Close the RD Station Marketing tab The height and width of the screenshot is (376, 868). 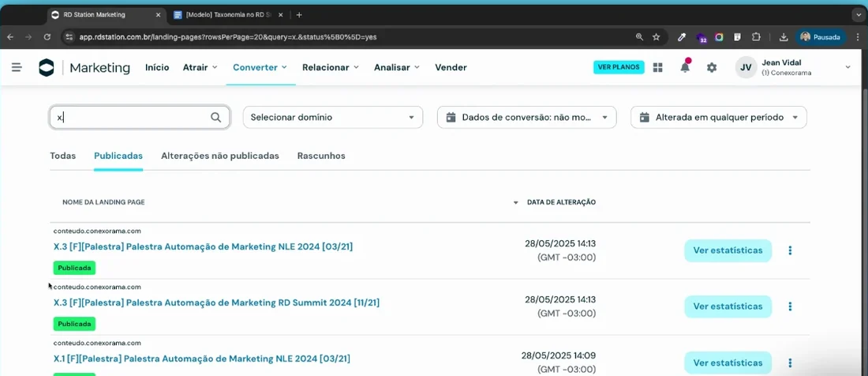point(158,15)
